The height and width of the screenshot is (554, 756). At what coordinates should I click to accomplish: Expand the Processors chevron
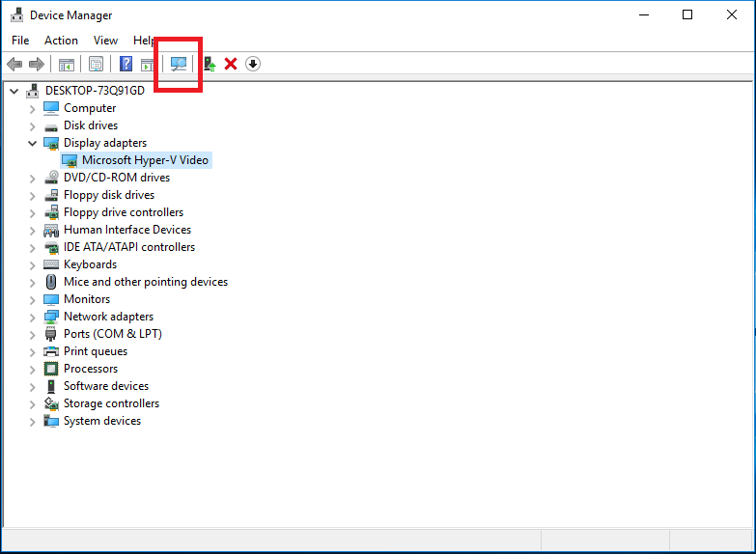(x=32, y=370)
